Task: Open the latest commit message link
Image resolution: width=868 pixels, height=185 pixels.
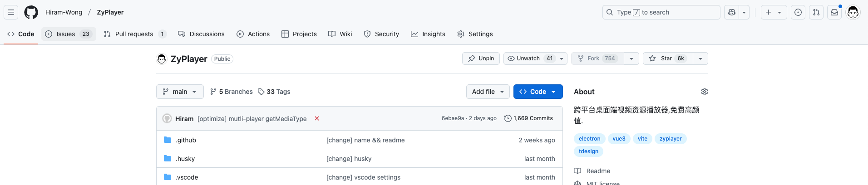Action: (252, 119)
